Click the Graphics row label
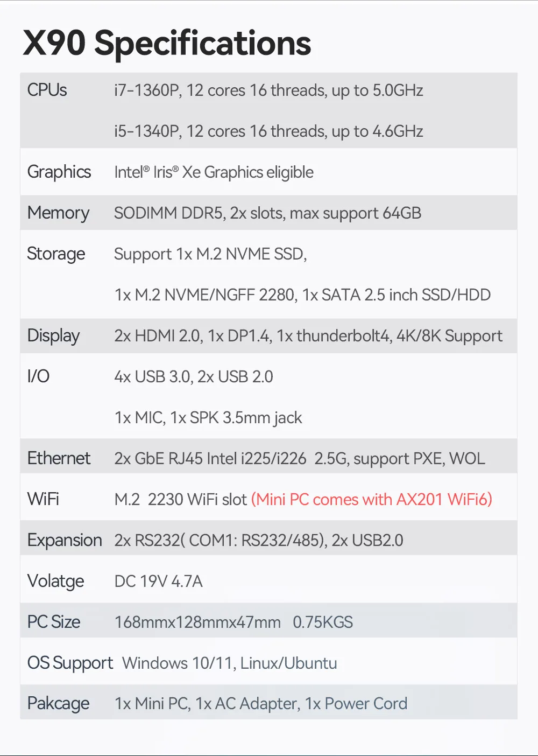Screen dimensions: 538x756 tap(59, 172)
